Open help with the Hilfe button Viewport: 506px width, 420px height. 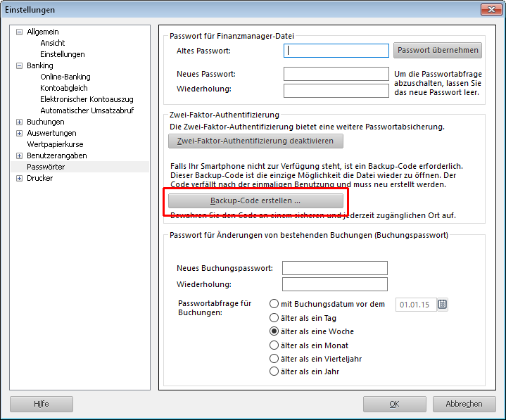point(42,404)
